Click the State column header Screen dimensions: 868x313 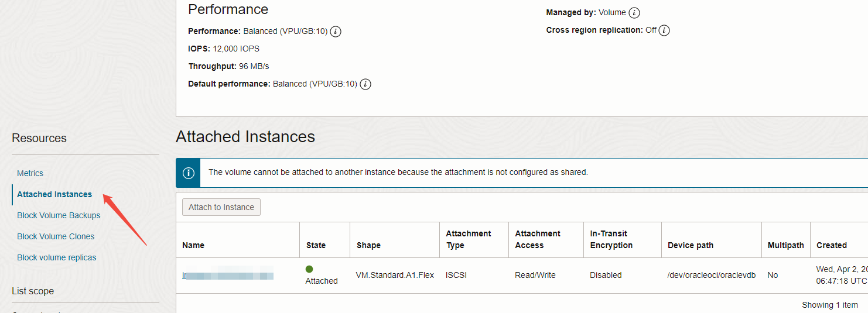pos(316,245)
